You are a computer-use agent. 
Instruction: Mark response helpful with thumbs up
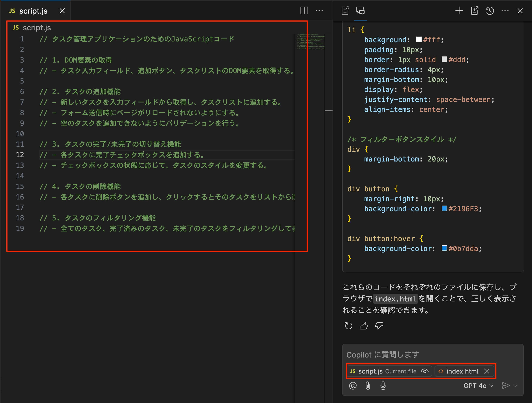[364, 326]
